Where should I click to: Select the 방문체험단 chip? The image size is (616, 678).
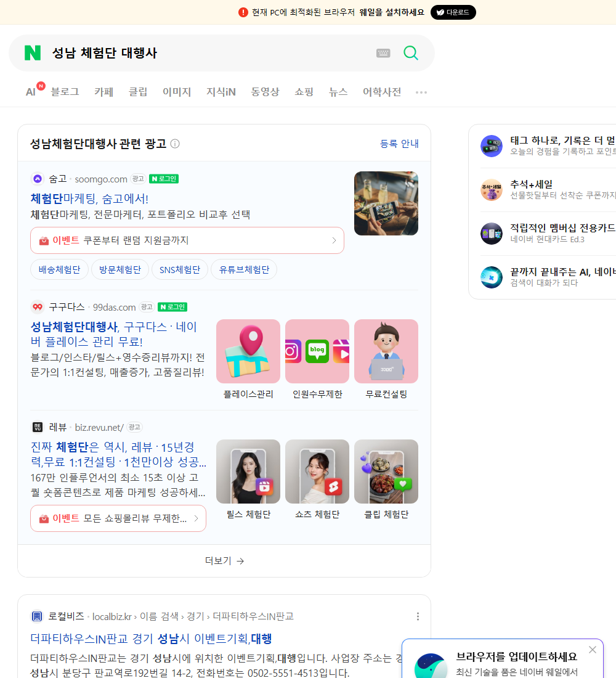coord(120,270)
